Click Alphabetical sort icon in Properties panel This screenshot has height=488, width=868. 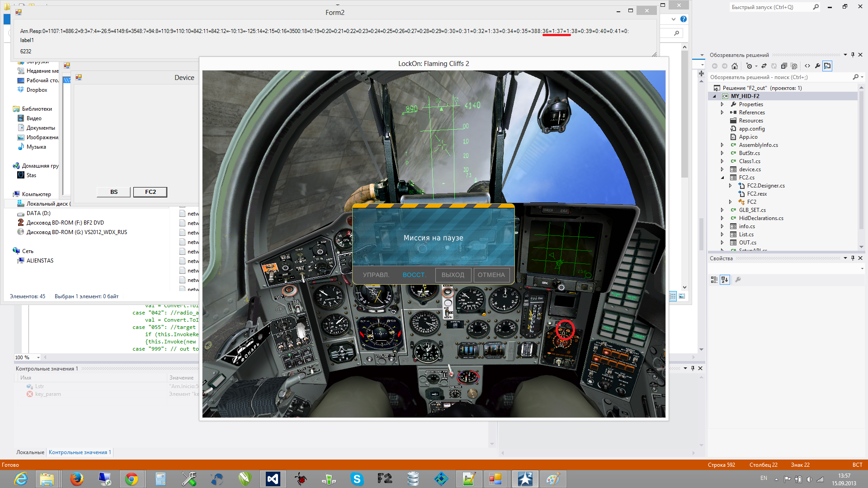725,280
